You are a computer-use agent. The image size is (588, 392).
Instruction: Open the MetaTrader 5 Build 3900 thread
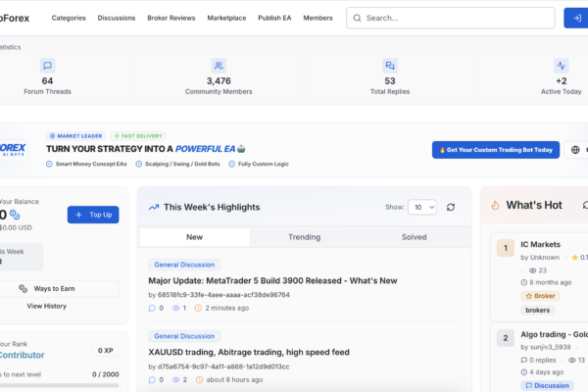point(272,280)
